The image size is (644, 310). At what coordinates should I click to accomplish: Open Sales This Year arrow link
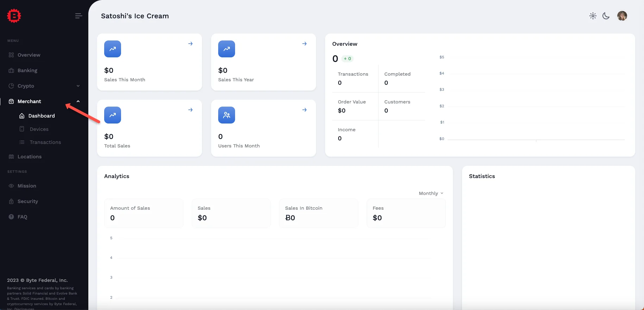(x=304, y=44)
